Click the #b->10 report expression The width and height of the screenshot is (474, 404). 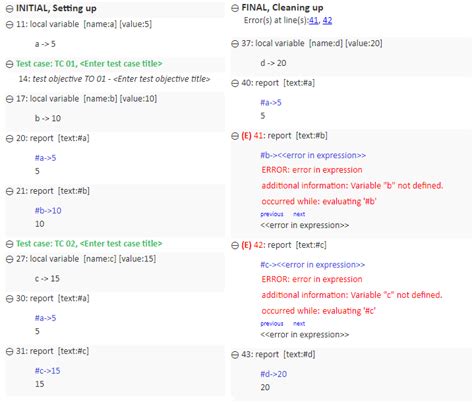click(48, 211)
